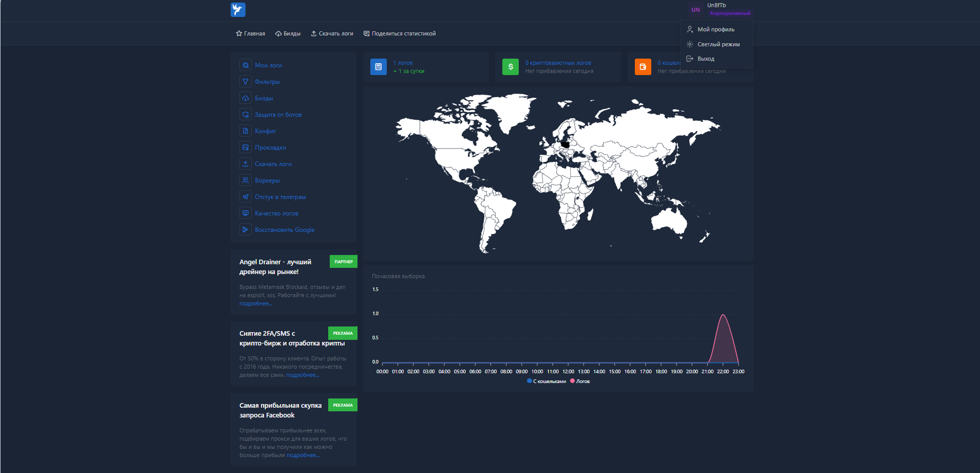Choose Выход in the profile menu
980x473 pixels.
706,59
